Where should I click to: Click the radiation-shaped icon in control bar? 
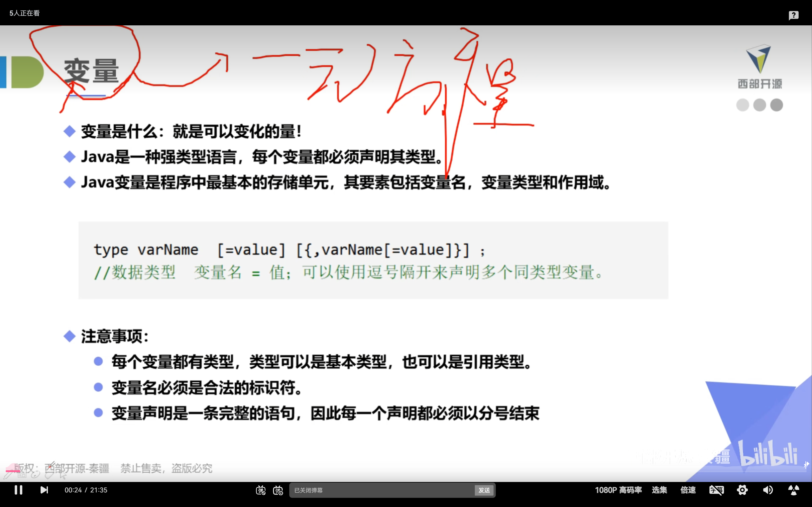pos(794,490)
